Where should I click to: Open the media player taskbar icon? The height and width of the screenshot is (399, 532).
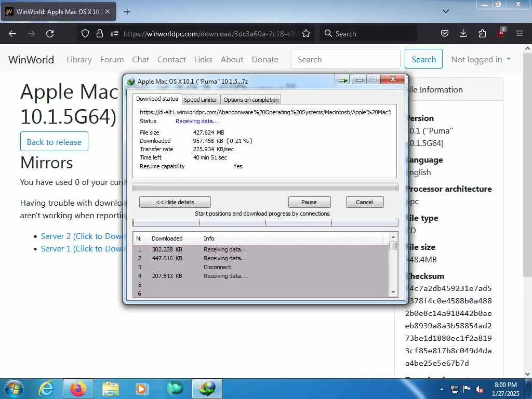141,389
